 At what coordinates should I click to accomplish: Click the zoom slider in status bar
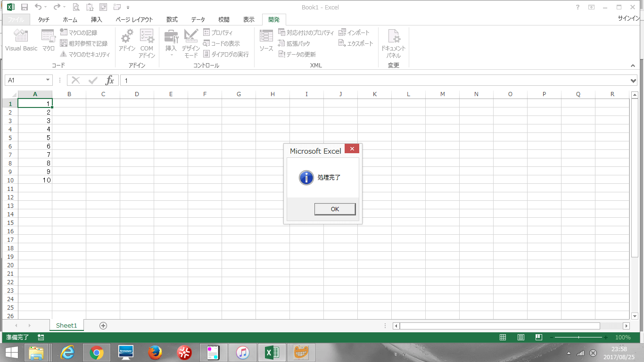(578, 337)
